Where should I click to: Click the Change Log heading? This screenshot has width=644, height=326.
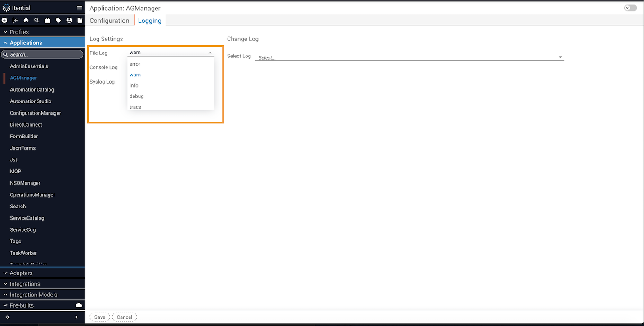tap(243, 39)
